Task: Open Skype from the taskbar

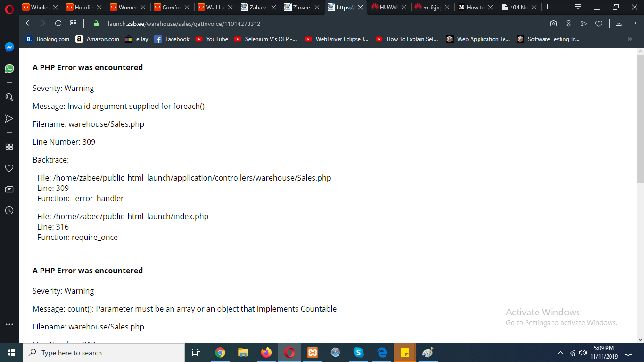Action: (x=359, y=353)
